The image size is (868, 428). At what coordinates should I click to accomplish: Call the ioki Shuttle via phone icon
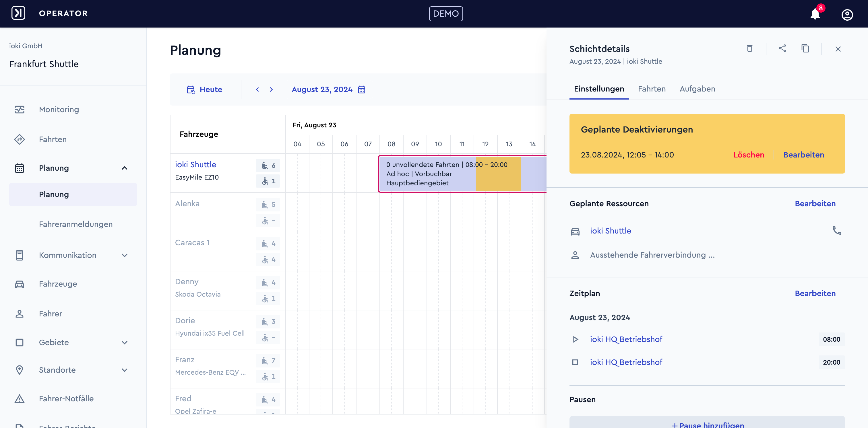point(837,230)
